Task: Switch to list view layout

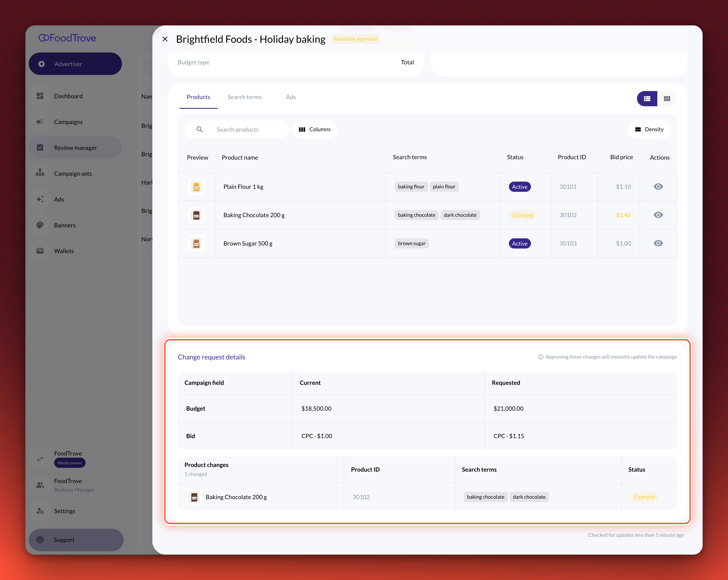Action: tap(647, 99)
